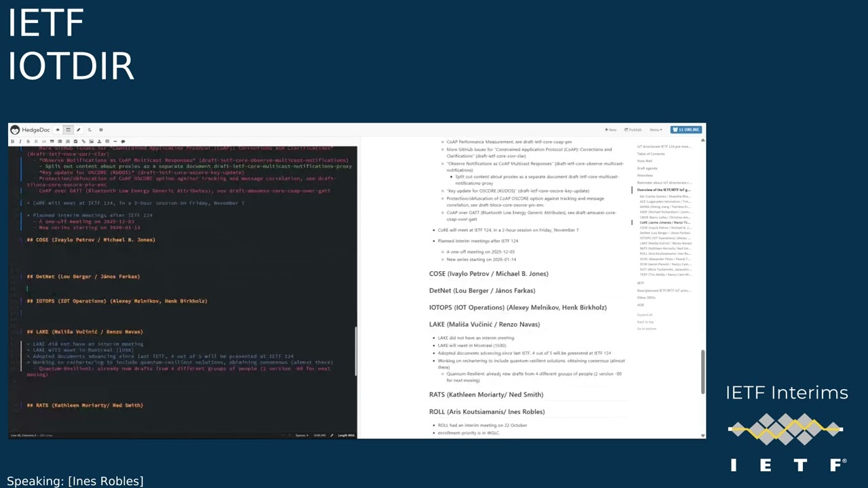Insert table with the table icon
This screenshot has width=868, height=488.
pyautogui.click(x=107, y=142)
